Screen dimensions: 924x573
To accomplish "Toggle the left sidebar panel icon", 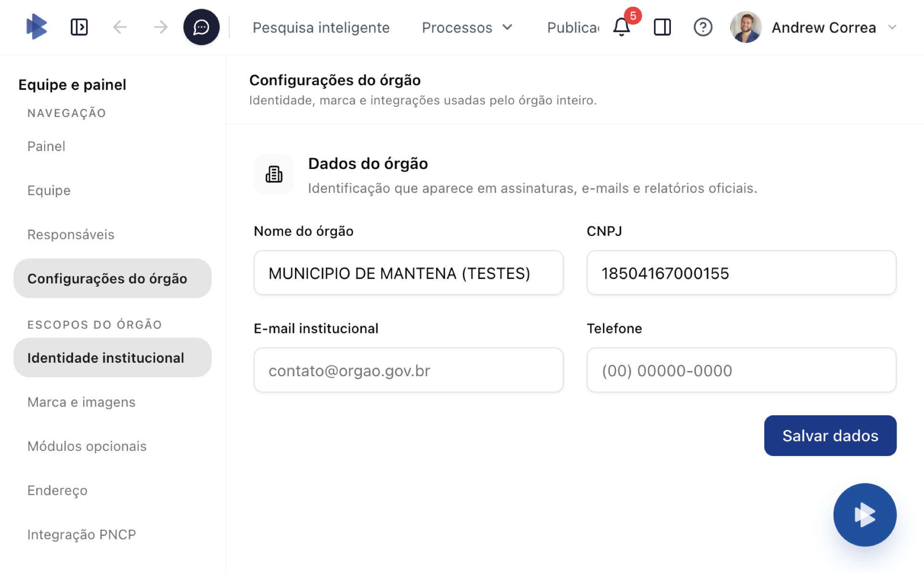I will coord(79,27).
